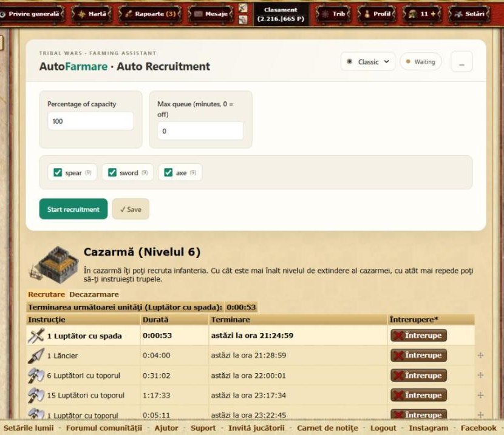Viewport: 504px width, 435px height.
Task: Open the Setările lumii footer link
Action: 29,428
